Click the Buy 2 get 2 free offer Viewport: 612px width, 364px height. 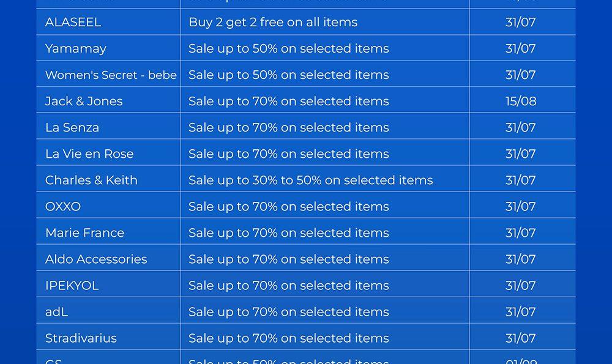[x=273, y=22]
